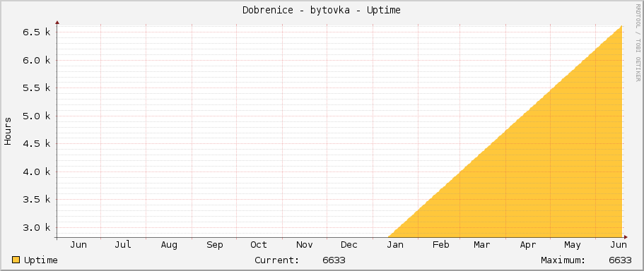This screenshot has height=271, width=644.
Task: Select the '4.5 k' axis value
Action: pos(36,143)
